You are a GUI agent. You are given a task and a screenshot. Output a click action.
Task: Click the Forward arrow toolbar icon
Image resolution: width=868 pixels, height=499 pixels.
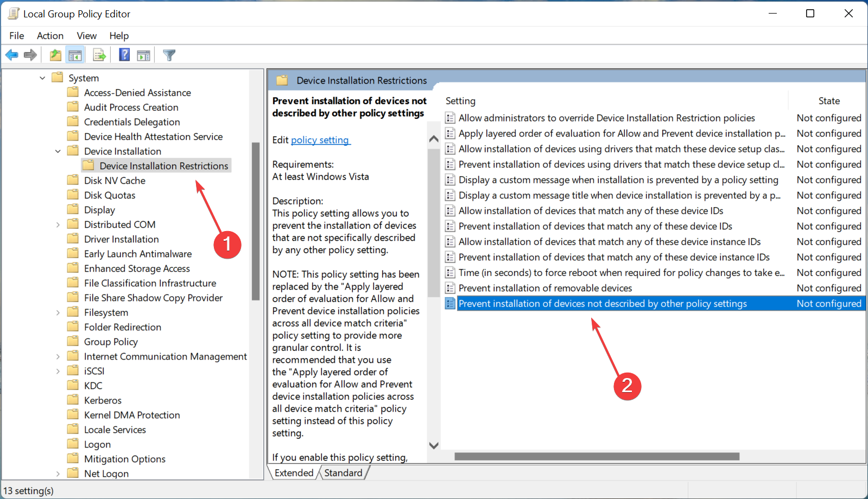click(x=30, y=55)
